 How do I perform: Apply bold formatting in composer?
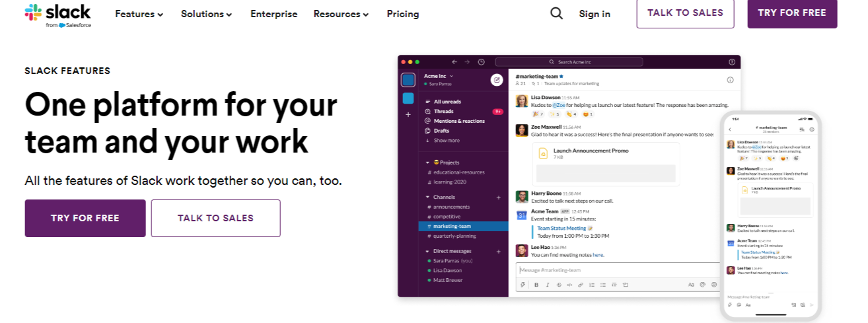536,285
